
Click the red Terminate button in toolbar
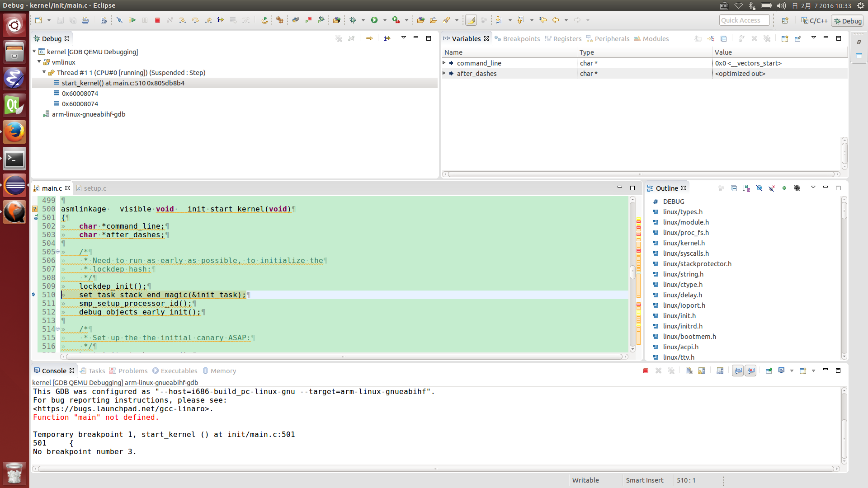coord(157,20)
